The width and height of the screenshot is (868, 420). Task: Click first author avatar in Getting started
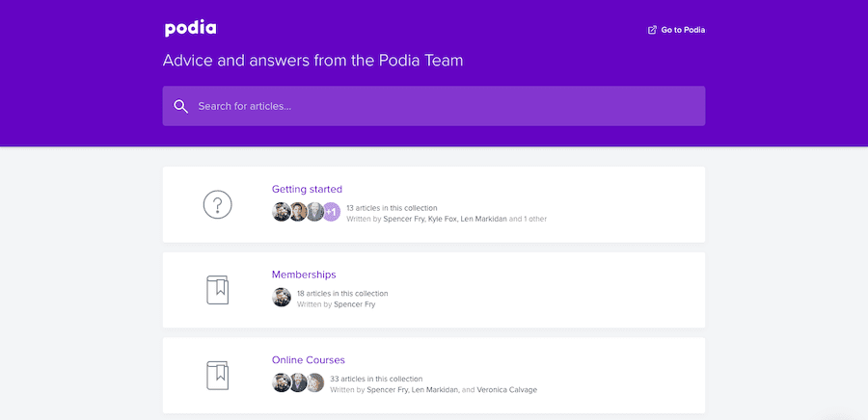pos(282,212)
